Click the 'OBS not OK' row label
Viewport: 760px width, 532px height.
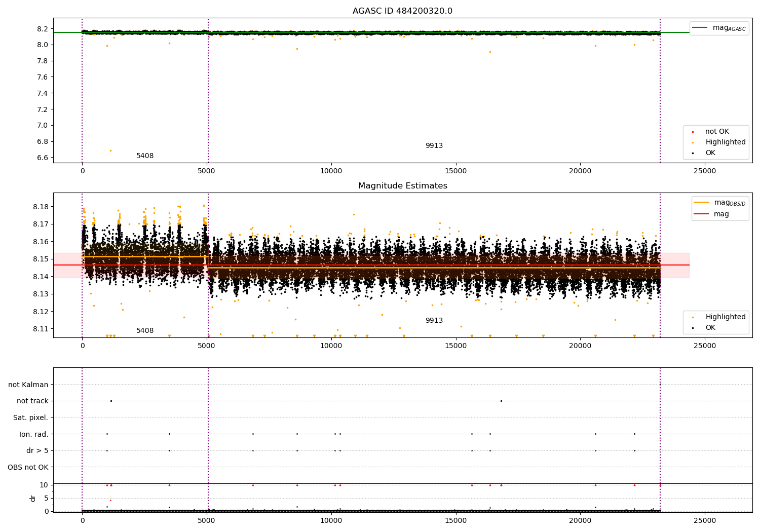tap(28, 467)
